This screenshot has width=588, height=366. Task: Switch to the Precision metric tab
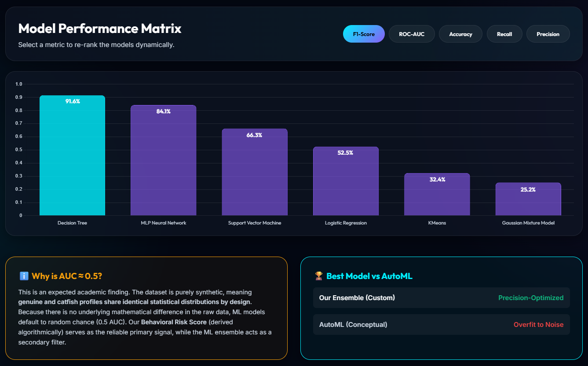point(548,34)
